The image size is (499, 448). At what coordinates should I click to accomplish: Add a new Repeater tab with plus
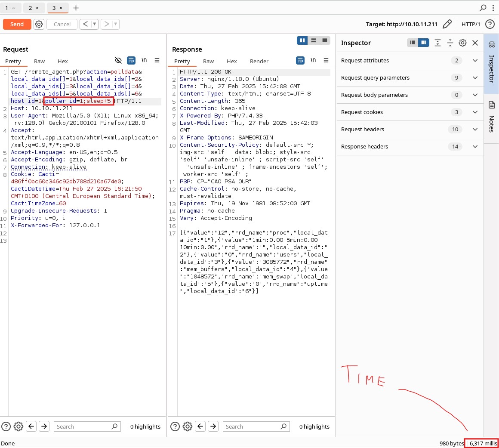[76, 8]
